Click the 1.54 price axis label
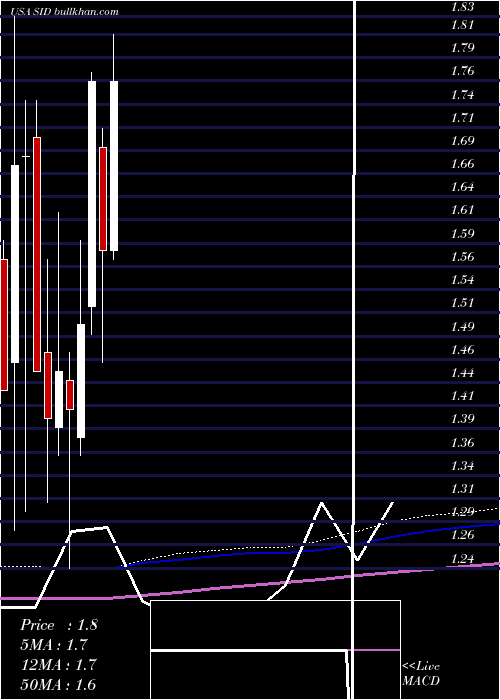500x700 pixels. tap(462, 280)
